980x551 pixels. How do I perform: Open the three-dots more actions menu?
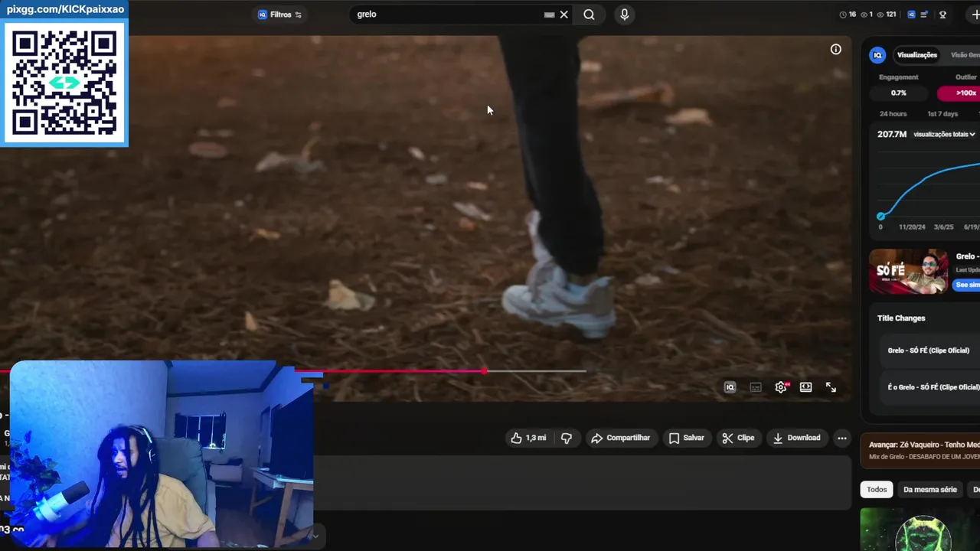(842, 438)
